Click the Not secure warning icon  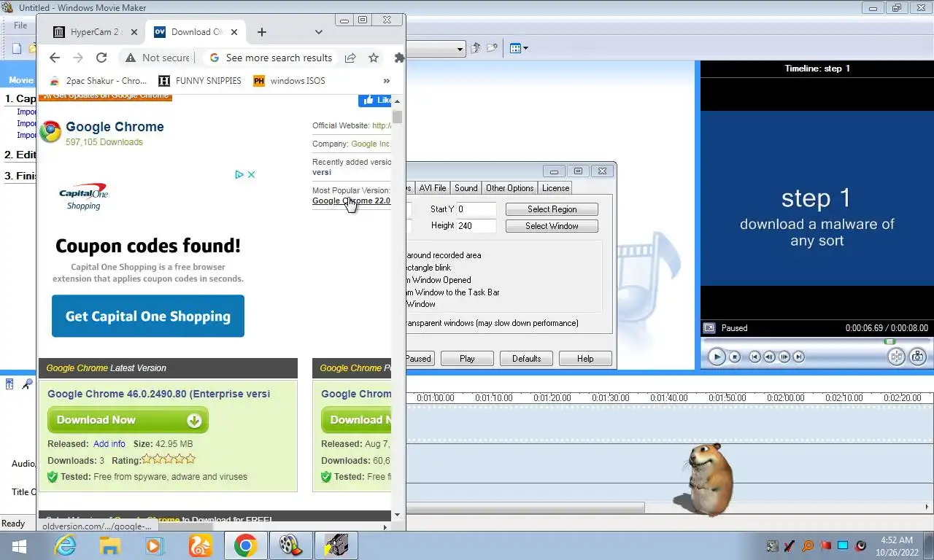[x=131, y=58]
